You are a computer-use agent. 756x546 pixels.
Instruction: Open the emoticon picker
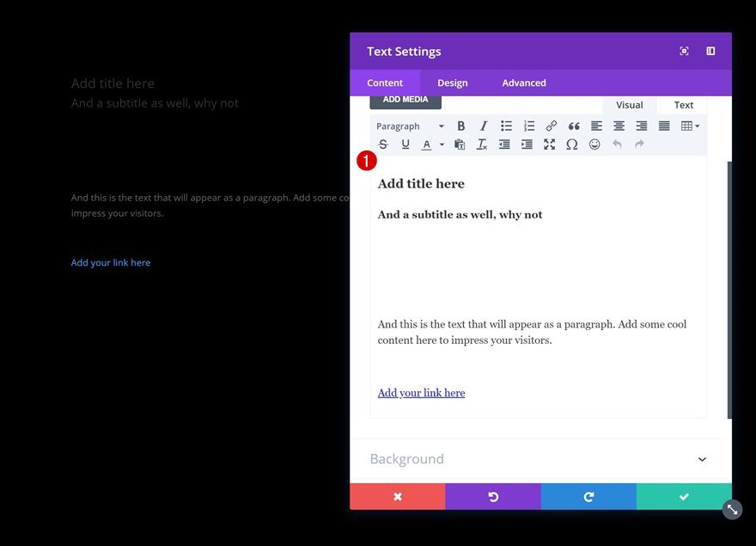click(x=594, y=144)
